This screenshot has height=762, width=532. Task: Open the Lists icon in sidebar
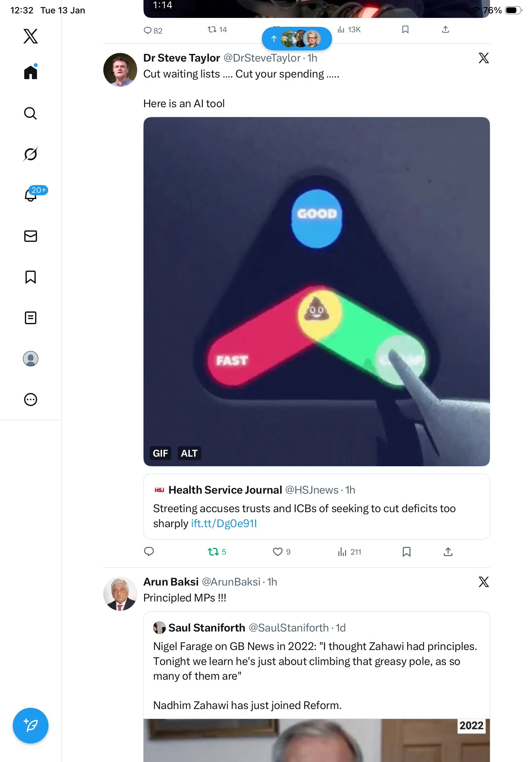pyautogui.click(x=31, y=317)
